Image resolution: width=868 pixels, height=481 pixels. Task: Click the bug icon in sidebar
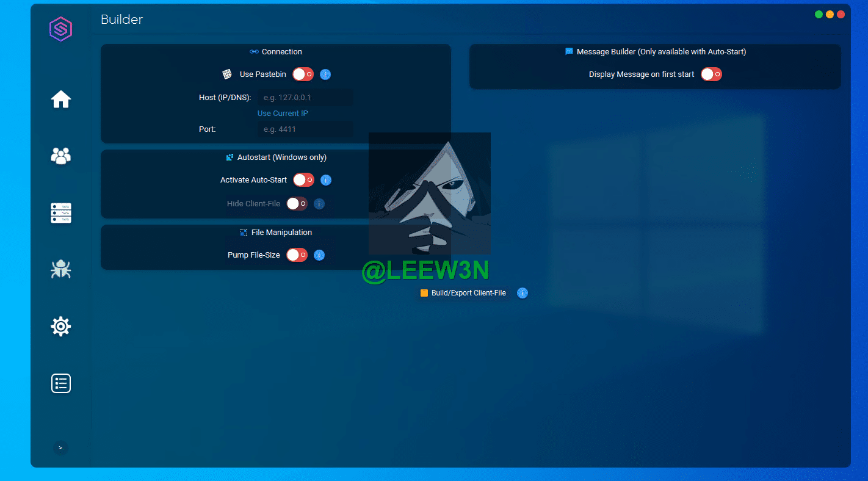click(x=61, y=269)
